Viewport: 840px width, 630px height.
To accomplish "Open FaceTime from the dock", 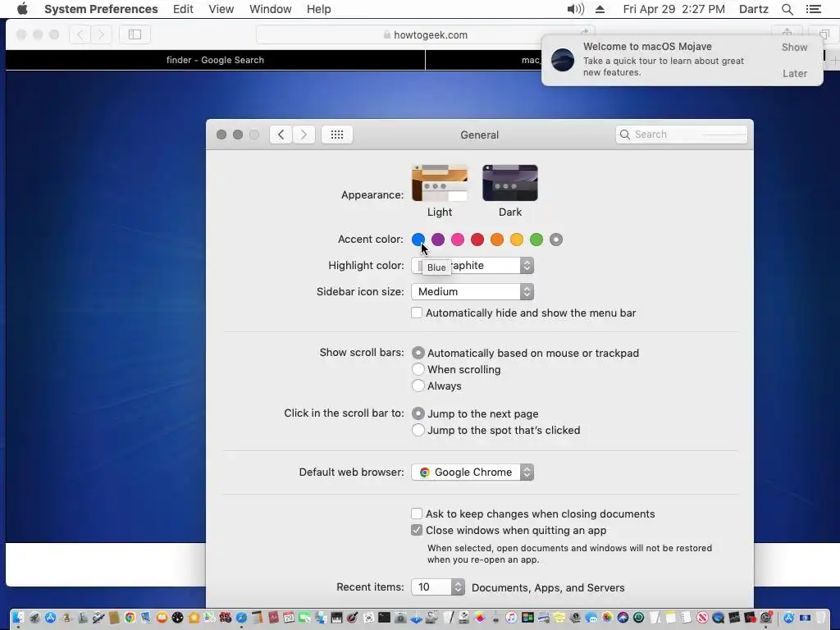I will coord(304,618).
